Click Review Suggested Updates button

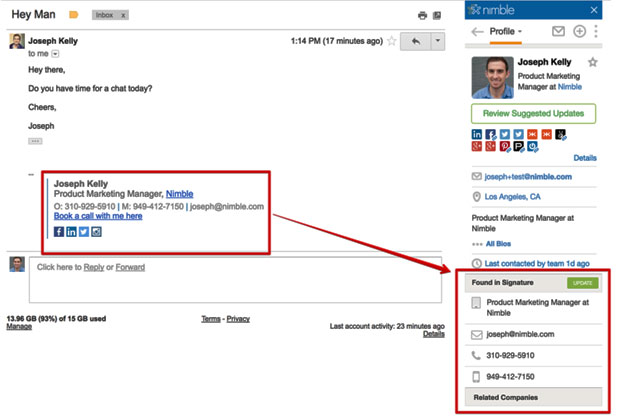pyautogui.click(x=533, y=114)
